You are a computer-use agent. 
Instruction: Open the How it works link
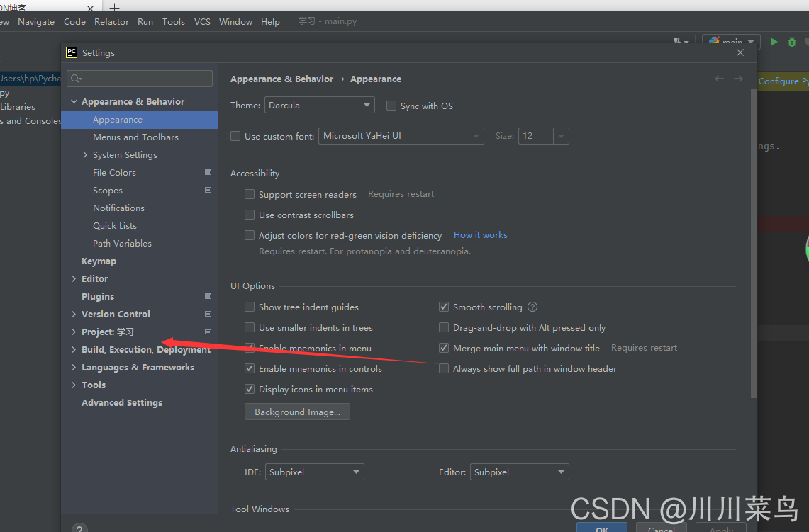pos(480,235)
